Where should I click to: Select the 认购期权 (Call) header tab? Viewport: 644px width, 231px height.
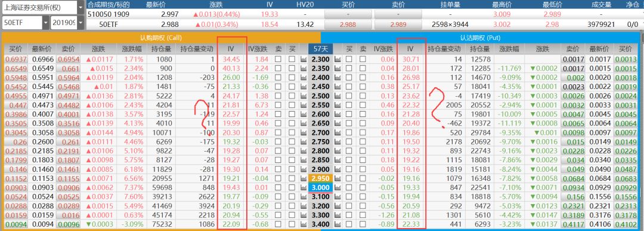coord(161,38)
